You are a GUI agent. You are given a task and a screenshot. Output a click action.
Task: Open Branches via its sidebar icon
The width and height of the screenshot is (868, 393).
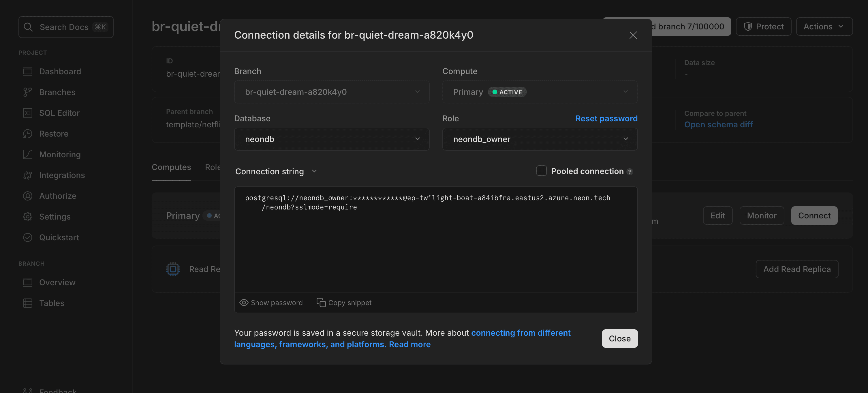pos(28,92)
